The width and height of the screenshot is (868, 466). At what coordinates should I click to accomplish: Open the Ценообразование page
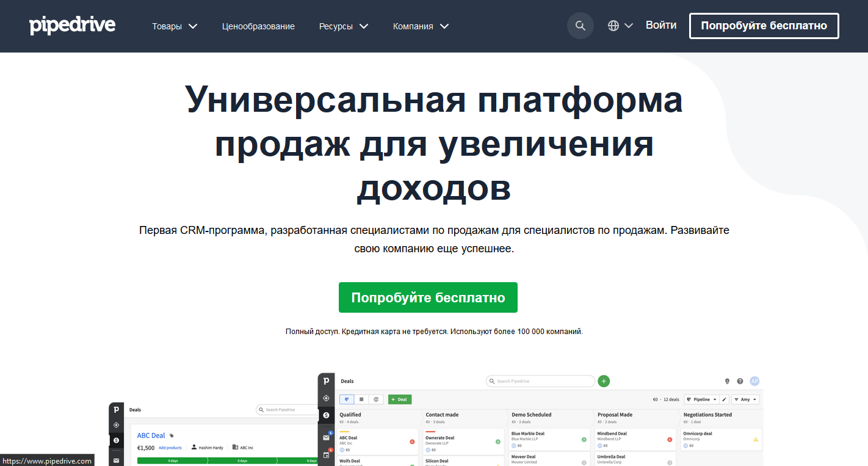pos(258,26)
